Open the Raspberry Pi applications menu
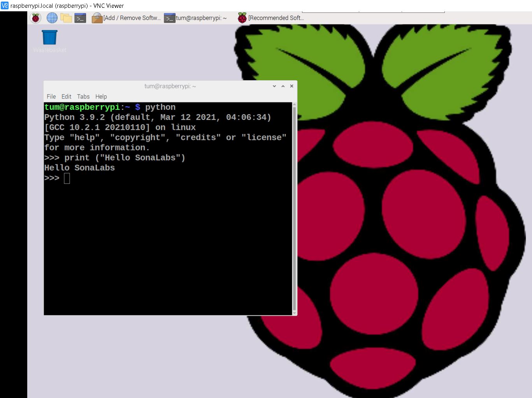Viewport: 532px width, 398px height. point(36,18)
